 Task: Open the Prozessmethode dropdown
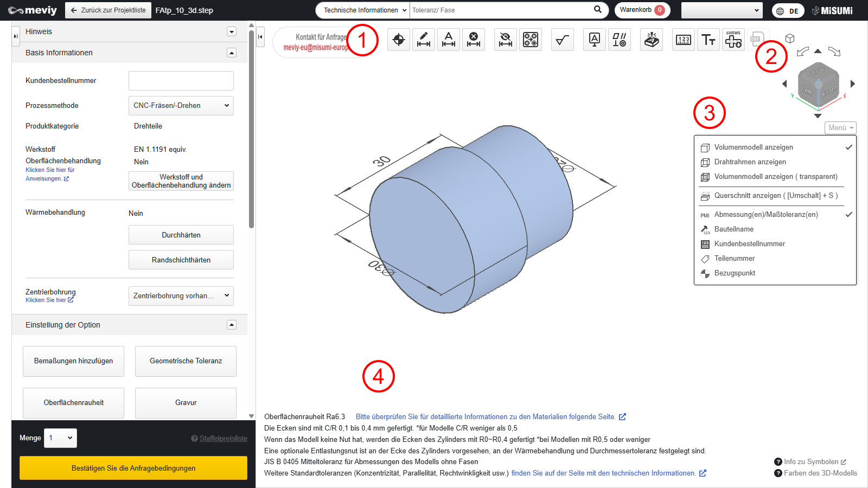(181, 106)
